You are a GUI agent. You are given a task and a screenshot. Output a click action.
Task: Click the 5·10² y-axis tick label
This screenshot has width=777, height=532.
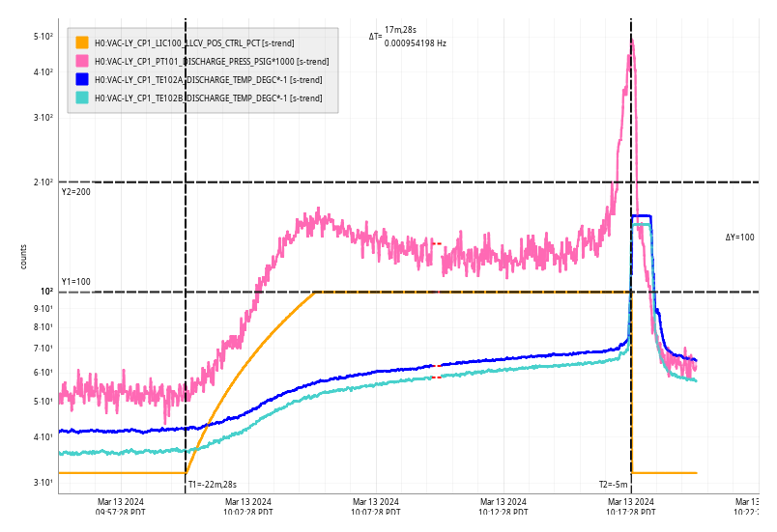(x=43, y=37)
